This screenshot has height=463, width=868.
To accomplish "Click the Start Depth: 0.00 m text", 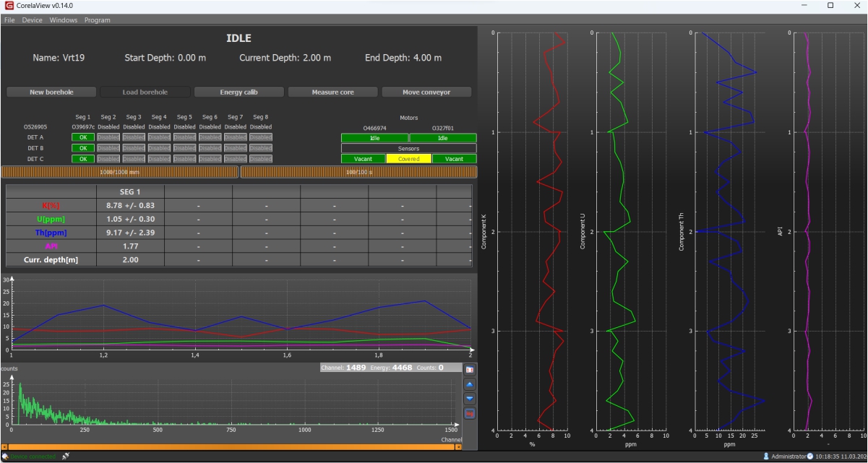I will point(165,58).
